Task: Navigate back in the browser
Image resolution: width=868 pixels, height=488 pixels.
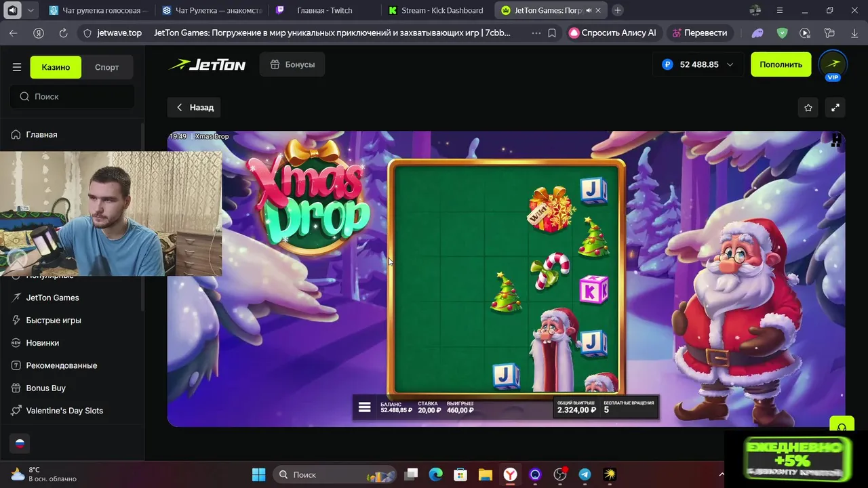Action: 14,33
